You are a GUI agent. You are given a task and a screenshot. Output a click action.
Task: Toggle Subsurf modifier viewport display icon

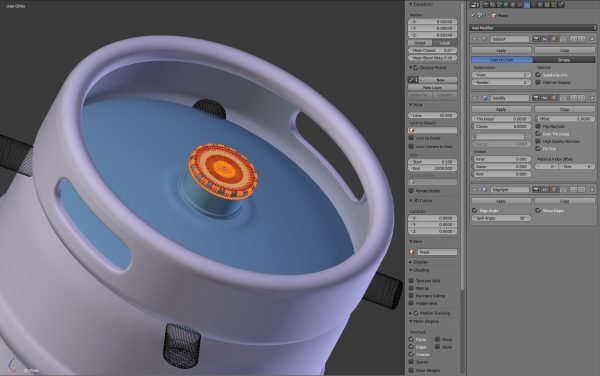click(545, 39)
